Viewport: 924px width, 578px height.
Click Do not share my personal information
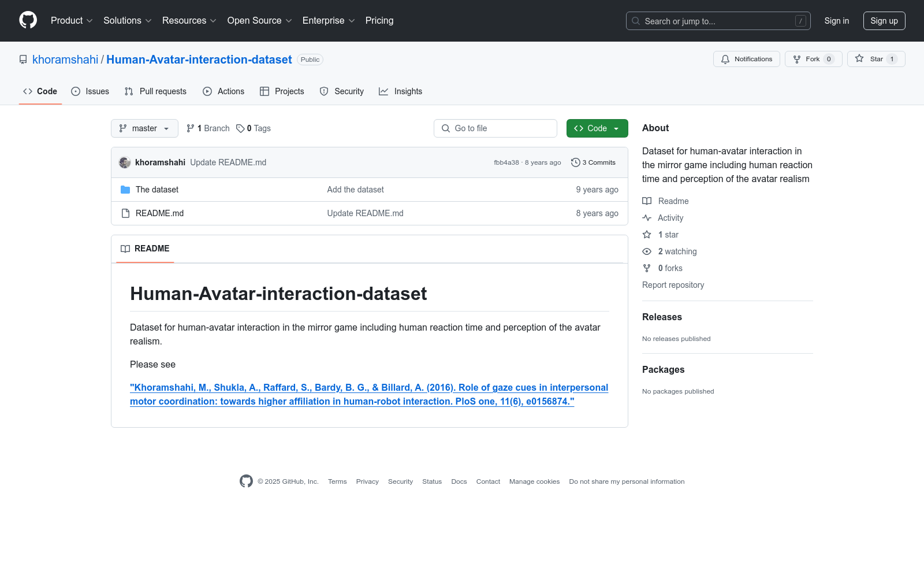(x=627, y=481)
